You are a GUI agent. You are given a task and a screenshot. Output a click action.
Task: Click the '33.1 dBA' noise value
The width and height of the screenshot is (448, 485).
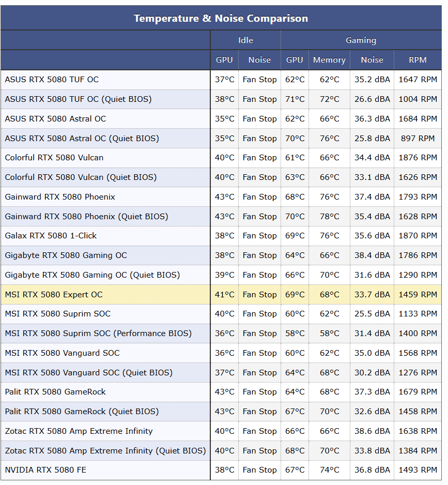pos(372,177)
